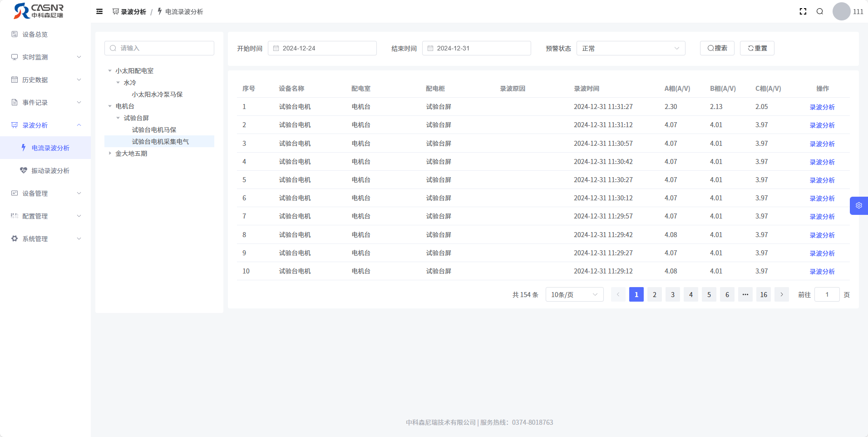Expand the 实时监测 sidebar menu
The width and height of the screenshot is (868, 437).
coord(45,57)
